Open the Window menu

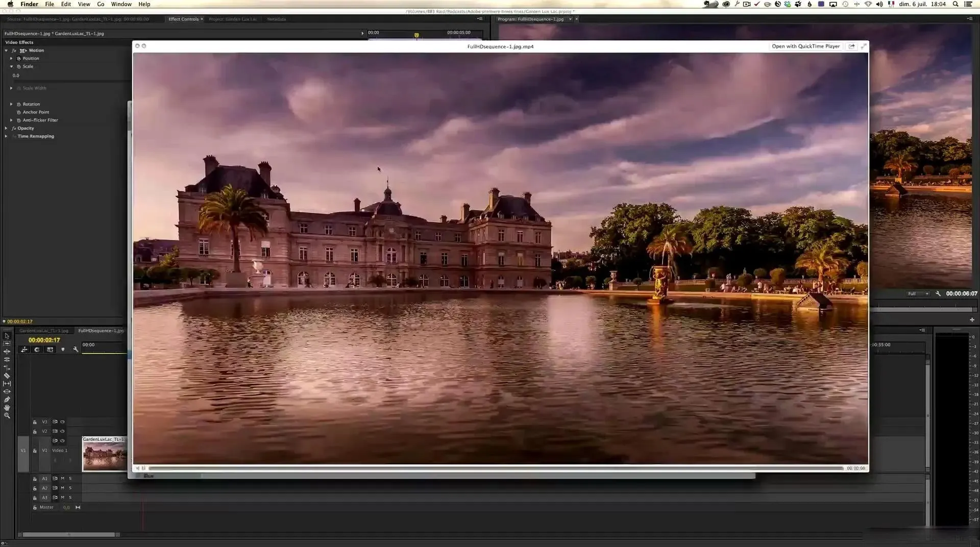[x=121, y=4]
